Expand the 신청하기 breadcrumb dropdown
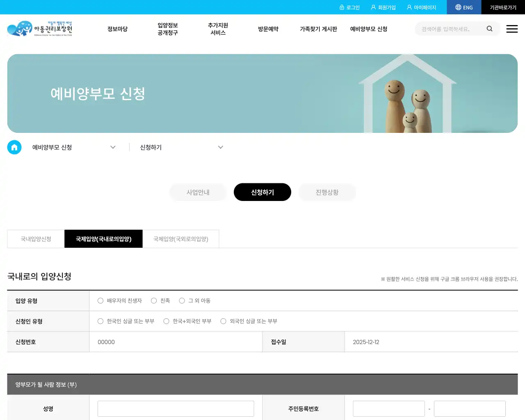Screen dimensions: 525x420 221,147
